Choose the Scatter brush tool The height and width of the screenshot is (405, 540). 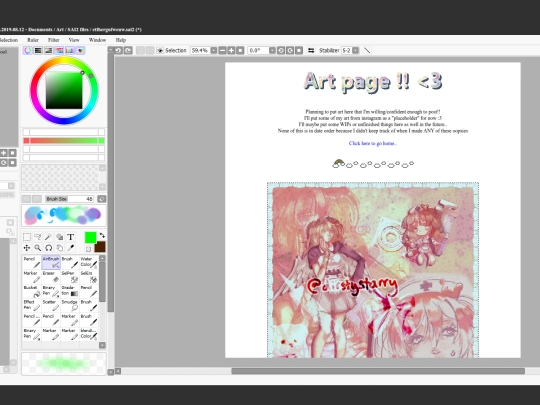tap(51, 305)
